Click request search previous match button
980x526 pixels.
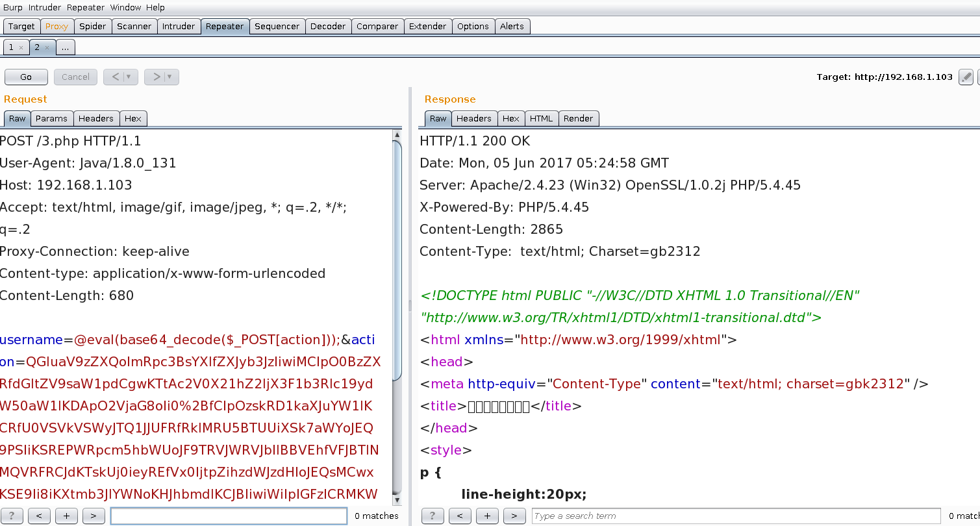point(39,516)
